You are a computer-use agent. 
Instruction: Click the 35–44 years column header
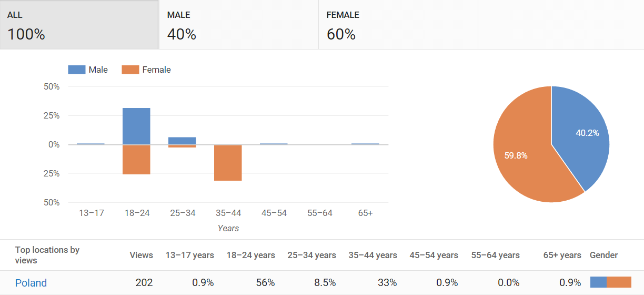click(x=373, y=255)
